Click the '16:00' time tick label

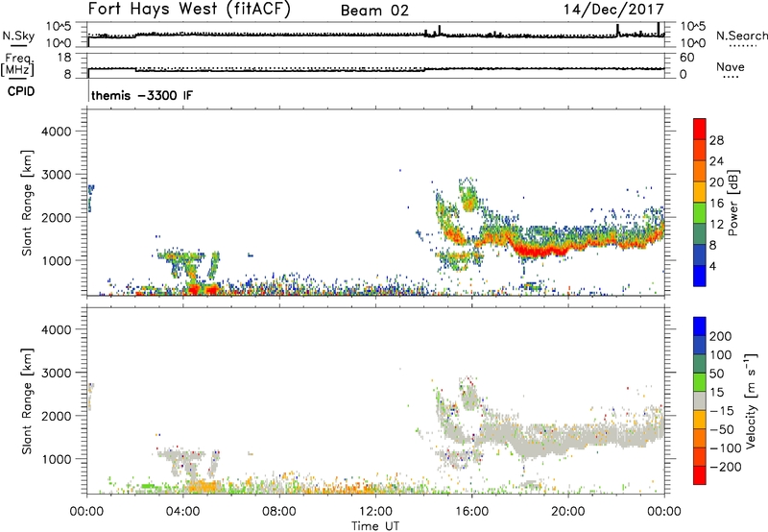click(471, 512)
